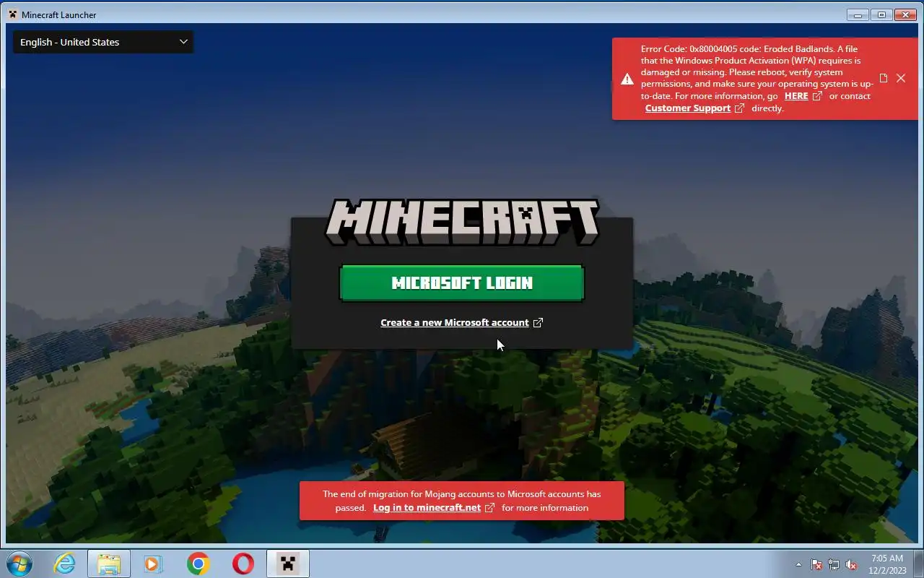
Task: Dismiss the error notification with the X icon
Action: tap(901, 78)
